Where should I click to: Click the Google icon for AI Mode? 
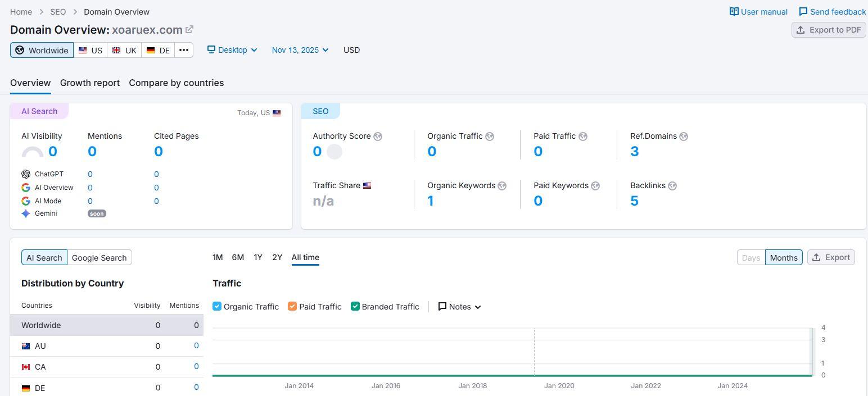(26, 201)
